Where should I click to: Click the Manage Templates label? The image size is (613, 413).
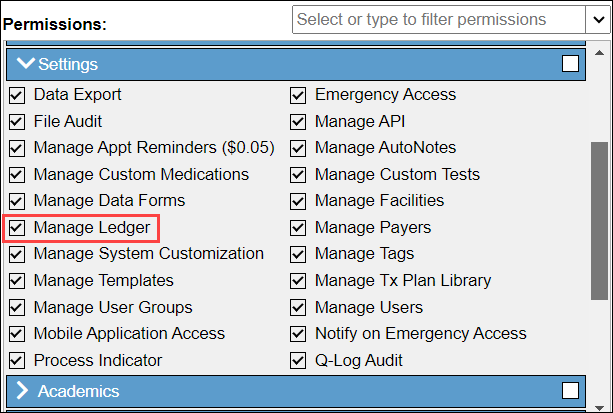(x=103, y=281)
